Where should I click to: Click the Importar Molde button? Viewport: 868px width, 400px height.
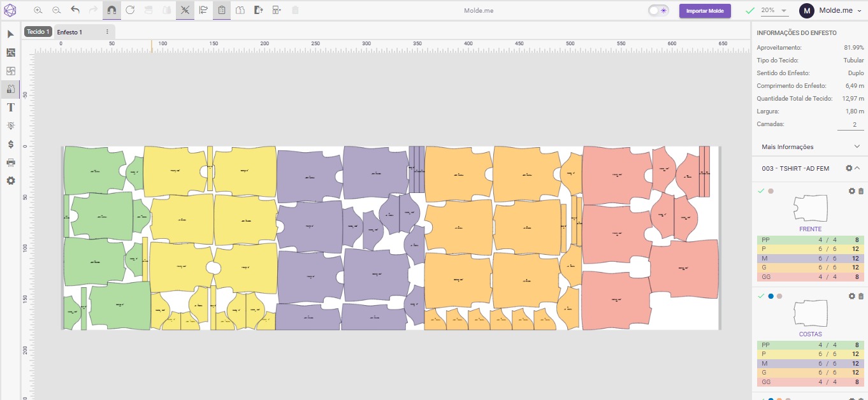click(x=704, y=11)
